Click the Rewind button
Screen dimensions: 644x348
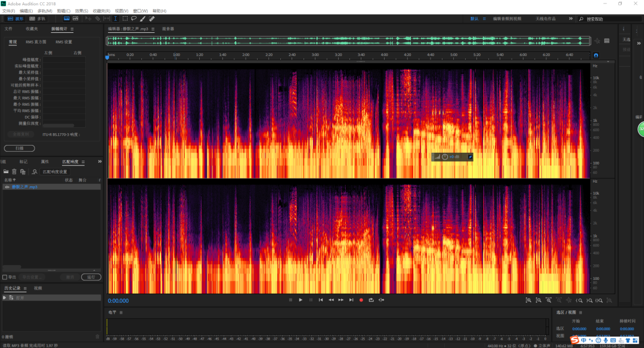331,300
